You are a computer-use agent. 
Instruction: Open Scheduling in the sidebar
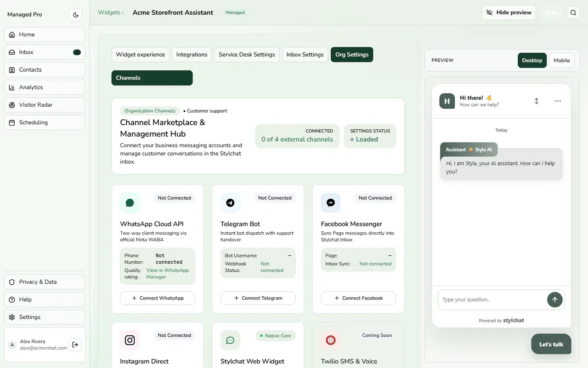click(x=45, y=122)
